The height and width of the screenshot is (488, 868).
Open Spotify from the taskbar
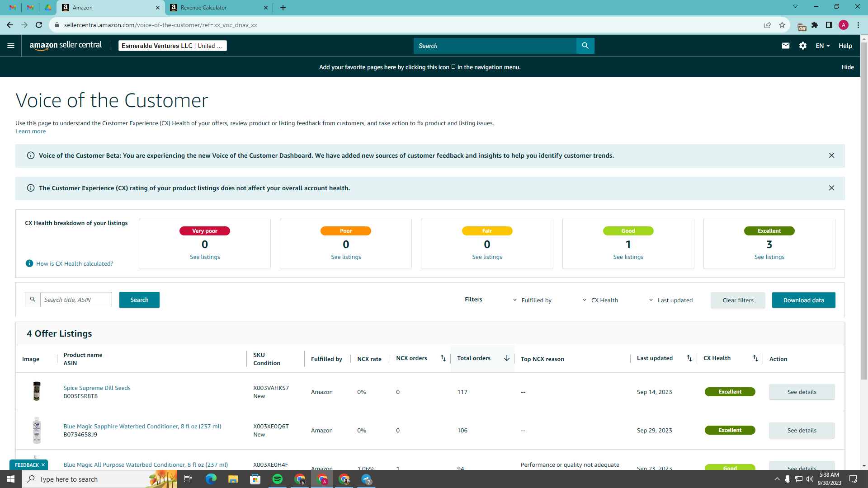pos(278,479)
